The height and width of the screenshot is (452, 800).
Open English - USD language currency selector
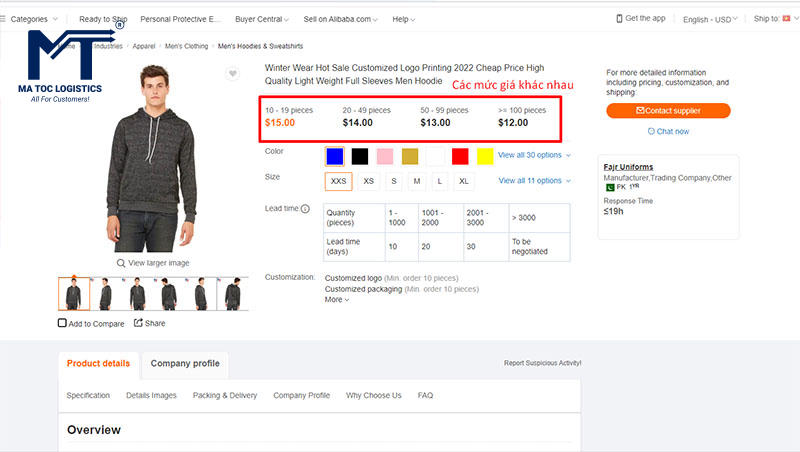tap(710, 19)
